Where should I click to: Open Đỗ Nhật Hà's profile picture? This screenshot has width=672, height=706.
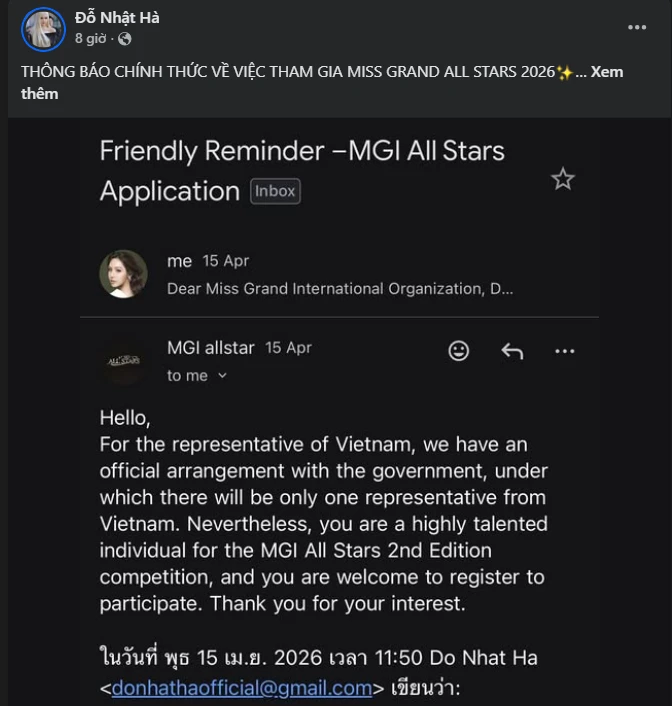tap(44, 29)
